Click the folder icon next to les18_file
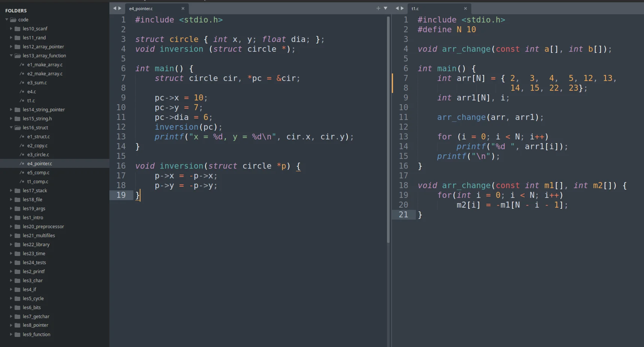 click(17, 200)
